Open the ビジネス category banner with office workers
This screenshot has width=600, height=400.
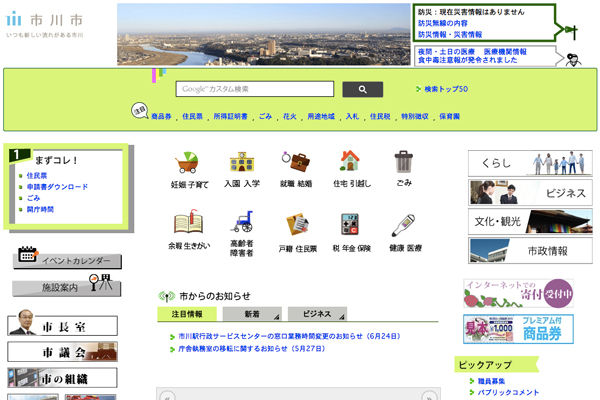tap(530, 193)
